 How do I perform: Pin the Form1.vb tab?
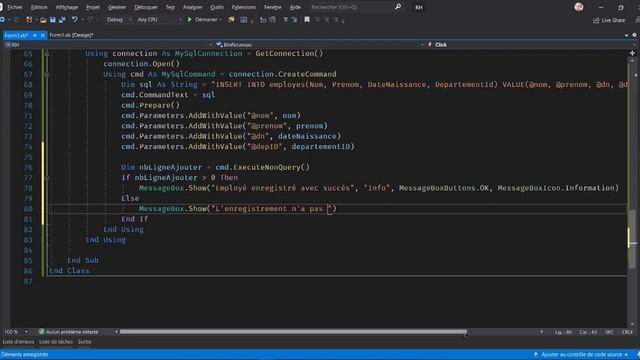(35, 36)
